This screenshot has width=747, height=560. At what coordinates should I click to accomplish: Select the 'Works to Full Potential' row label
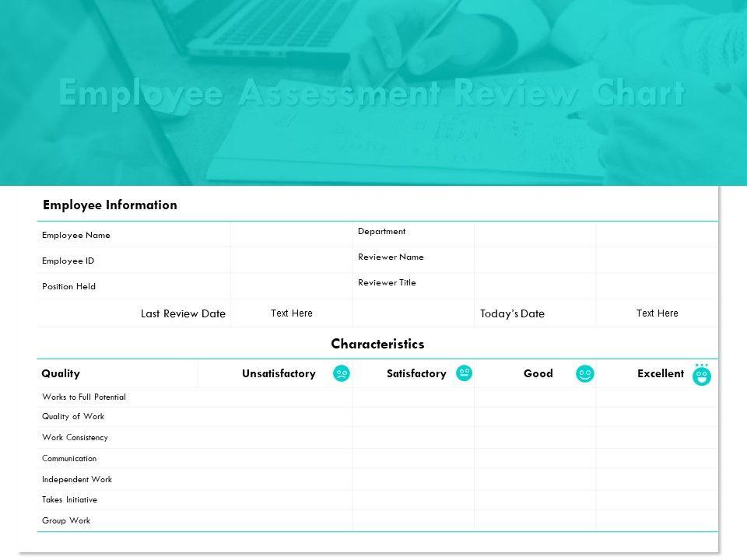(x=84, y=397)
